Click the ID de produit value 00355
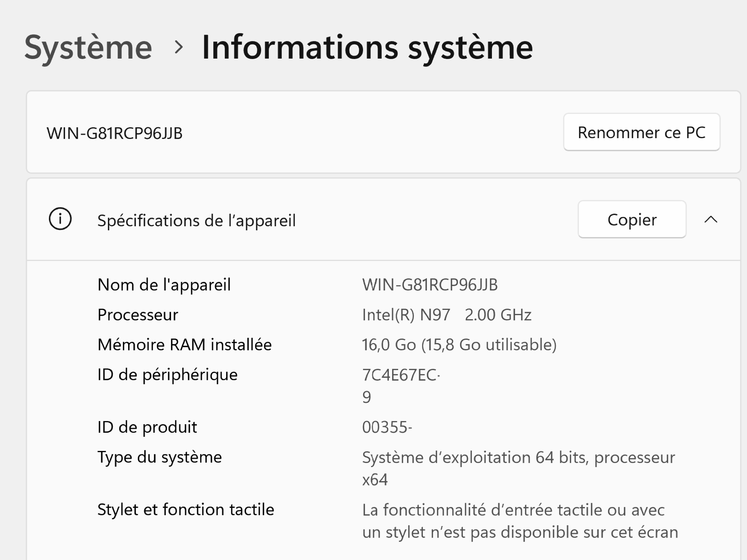 (387, 427)
